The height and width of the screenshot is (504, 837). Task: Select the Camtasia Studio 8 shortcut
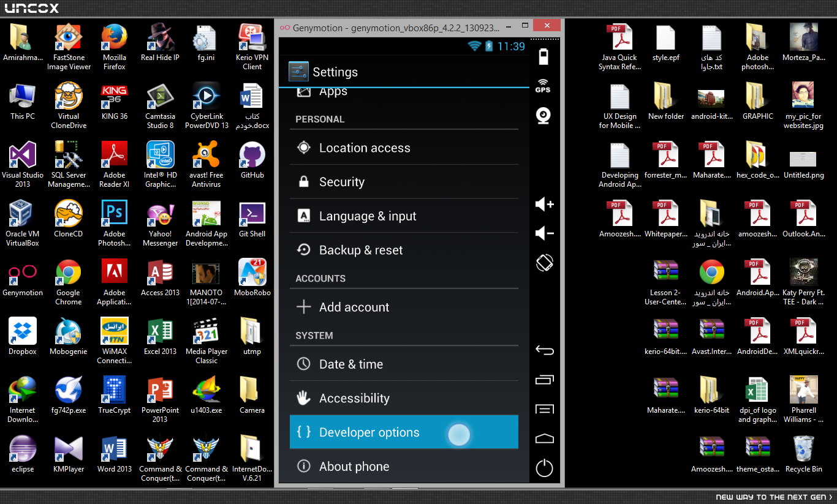[x=161, y=106]
